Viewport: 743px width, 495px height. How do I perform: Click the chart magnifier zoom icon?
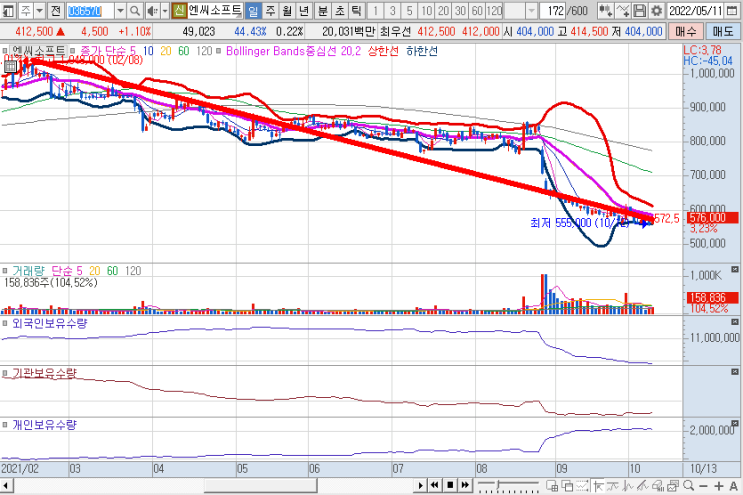[x=689, y=486]
